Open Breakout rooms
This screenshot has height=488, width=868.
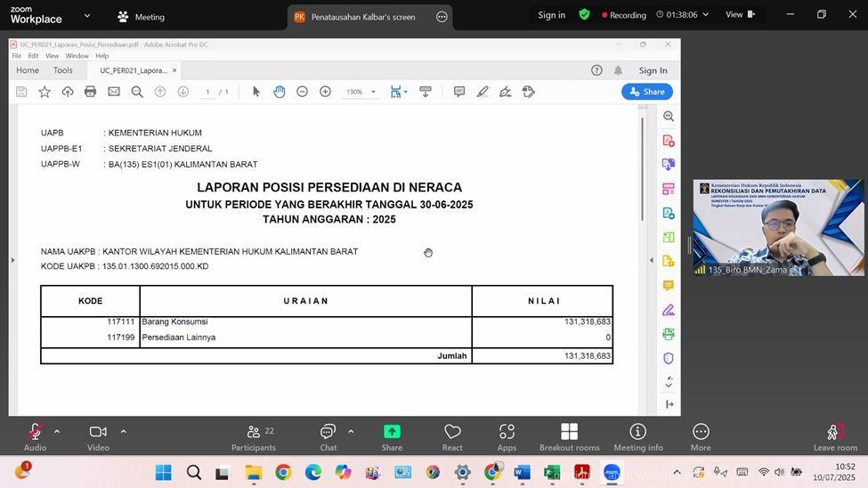[x=570, y=437]
